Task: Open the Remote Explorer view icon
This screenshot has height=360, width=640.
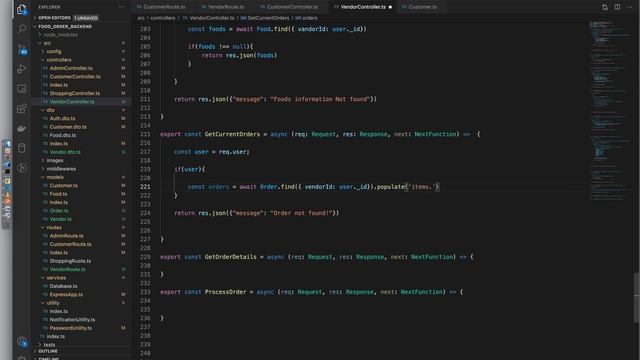Action: point(22,89)
